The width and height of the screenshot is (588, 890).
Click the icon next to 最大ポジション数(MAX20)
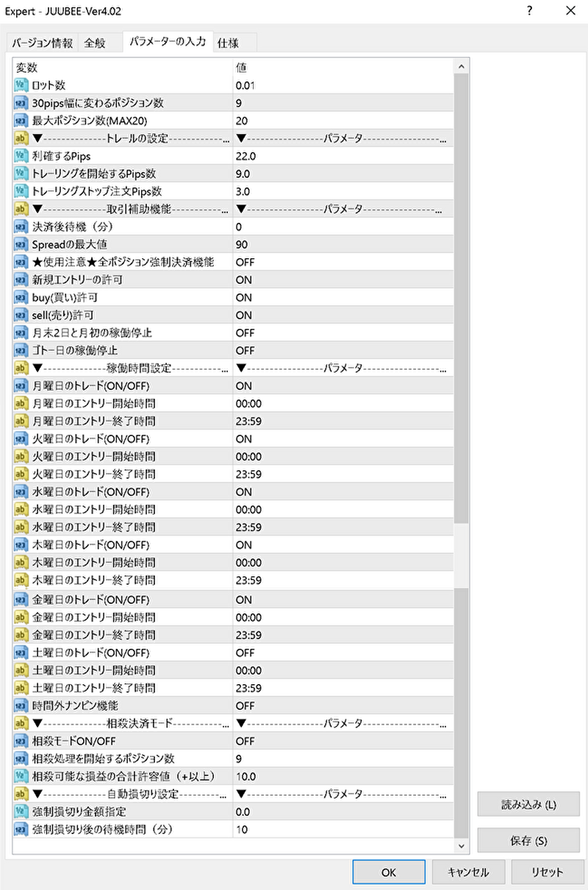pyautogui.click(x=21, y=121)
